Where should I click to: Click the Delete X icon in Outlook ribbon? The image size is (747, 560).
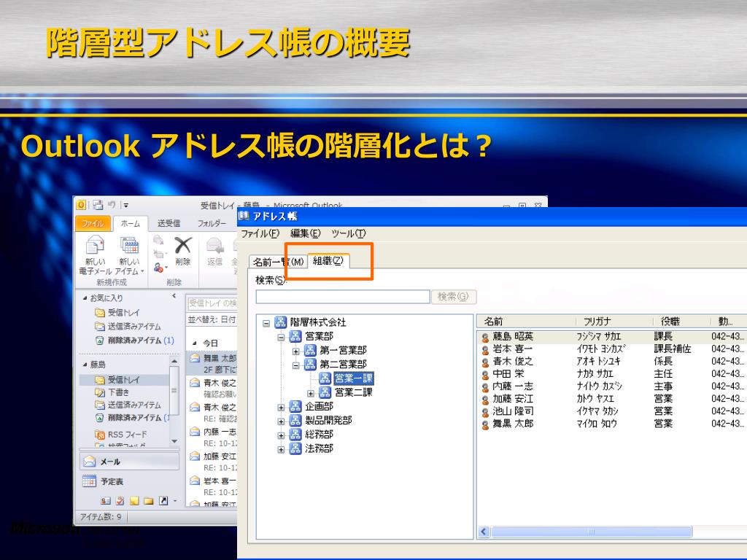183,246
